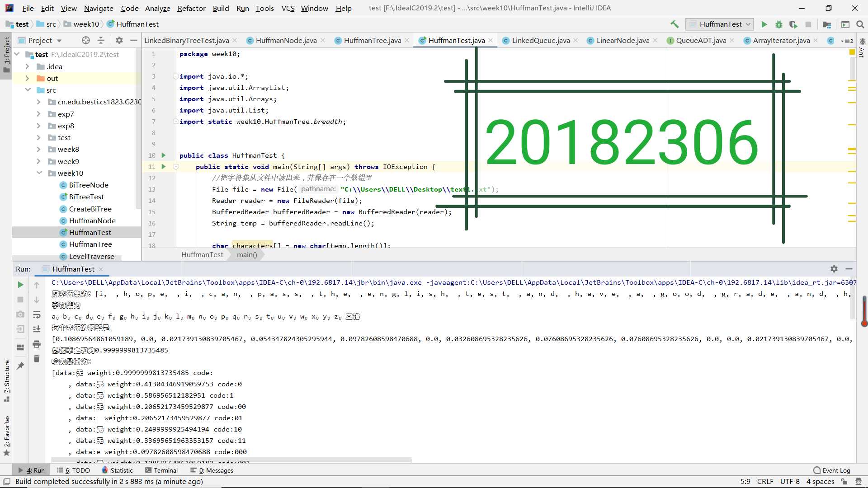The image size is (868, 488).
Task: Open Project Structure toolbar icon
Action: 827,24
